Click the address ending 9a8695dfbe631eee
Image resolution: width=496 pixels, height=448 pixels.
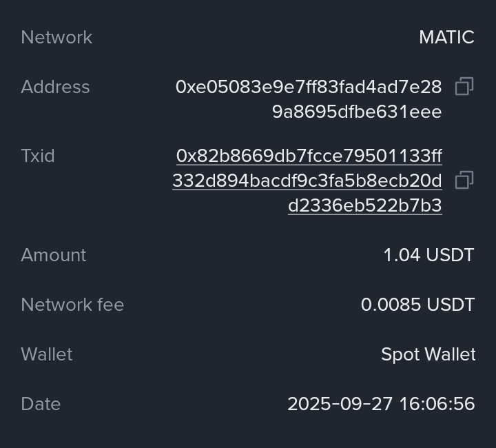357,112
